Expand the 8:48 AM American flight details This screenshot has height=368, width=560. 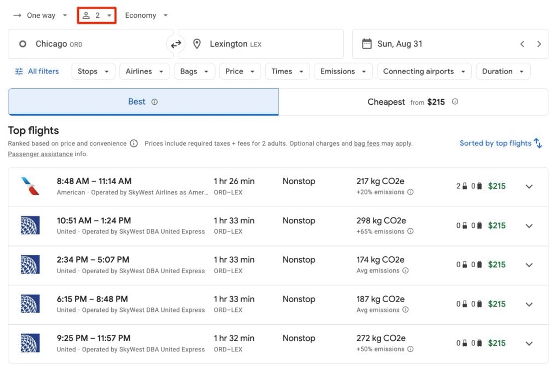point(529,187)
